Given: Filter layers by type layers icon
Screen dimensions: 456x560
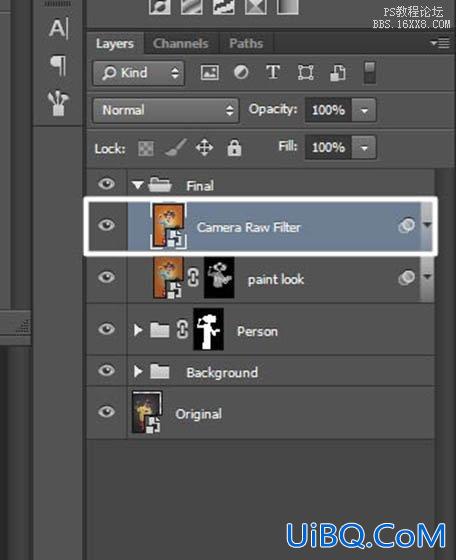Looking at the screenshot, I should [x=273, y=72].
